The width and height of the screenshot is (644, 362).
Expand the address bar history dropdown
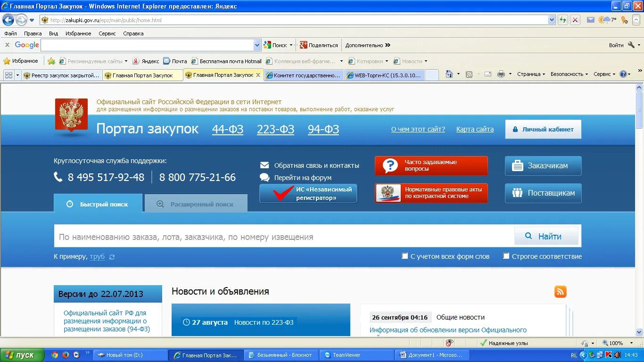[552, 20]
